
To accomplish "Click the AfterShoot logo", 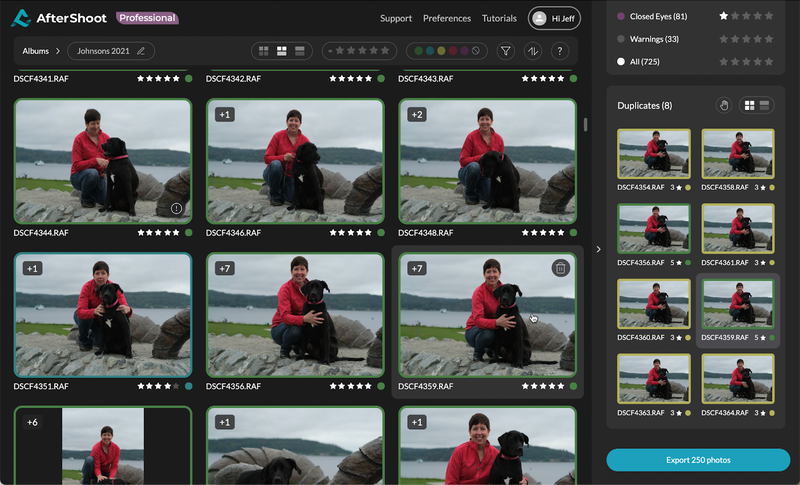I will pos(60,18).
